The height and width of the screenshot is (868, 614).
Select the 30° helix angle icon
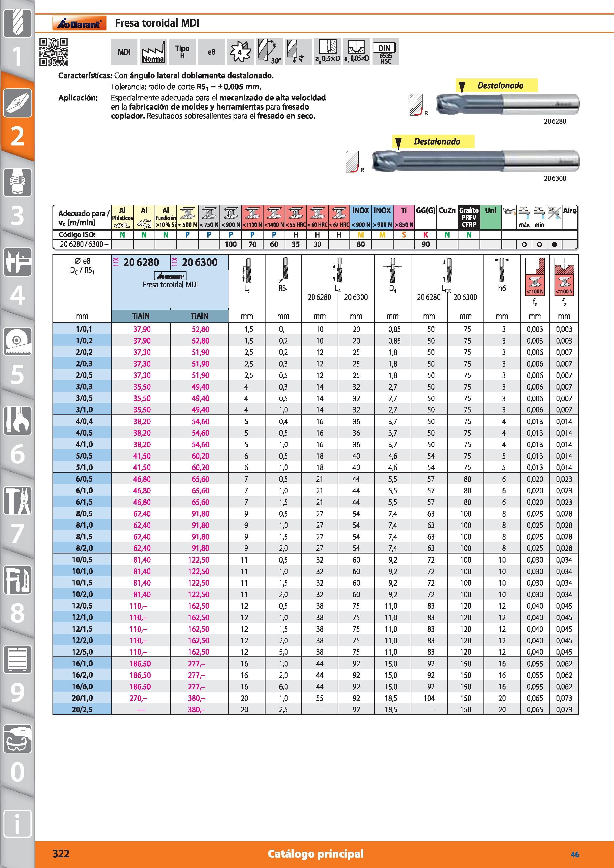tap(269, 52)
